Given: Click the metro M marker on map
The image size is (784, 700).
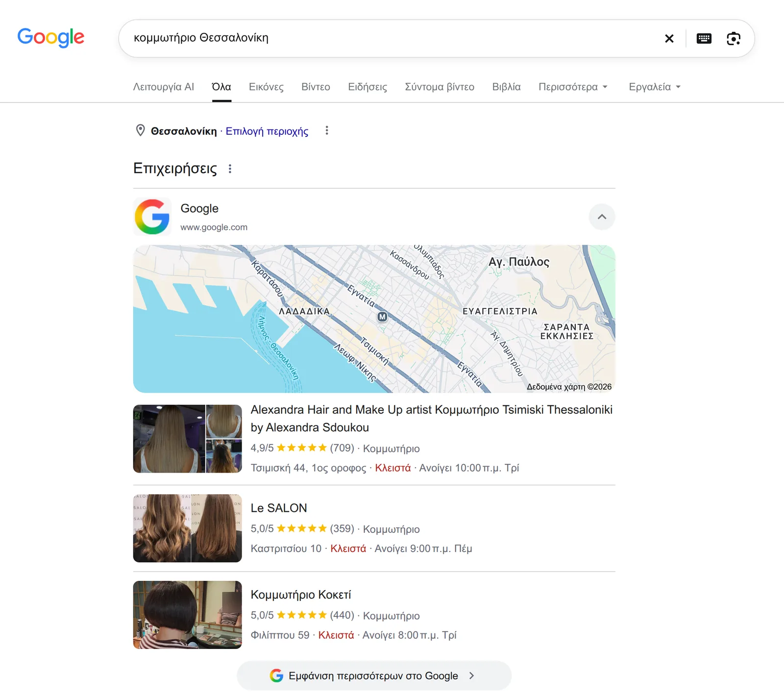Looking at the screenshot, I should tap(382, 317).
